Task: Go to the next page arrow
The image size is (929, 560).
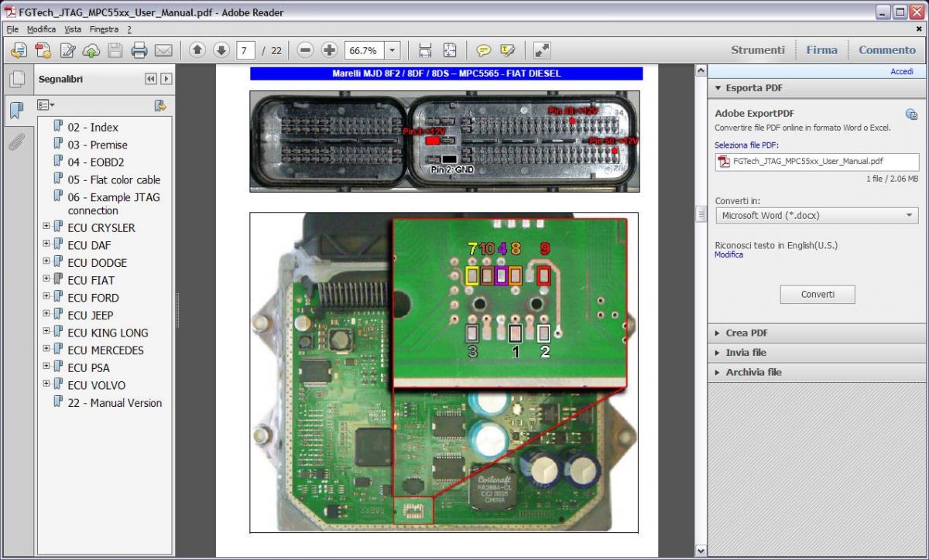Action: coord(221,50)
